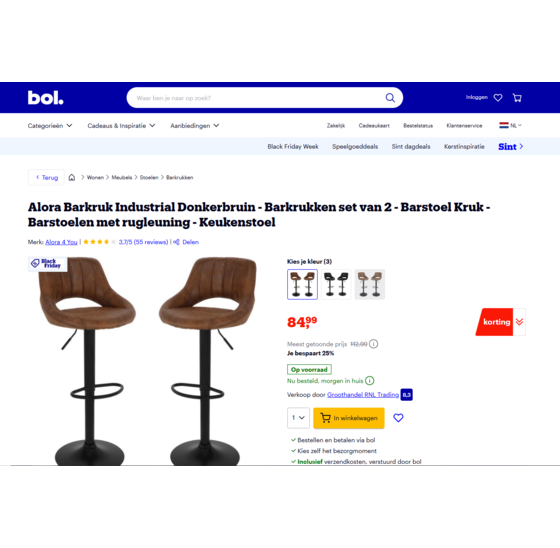The width and height of the screenshot is (560, 548).
Task: Select the brown barstool color option
Action: pos(302,284)
